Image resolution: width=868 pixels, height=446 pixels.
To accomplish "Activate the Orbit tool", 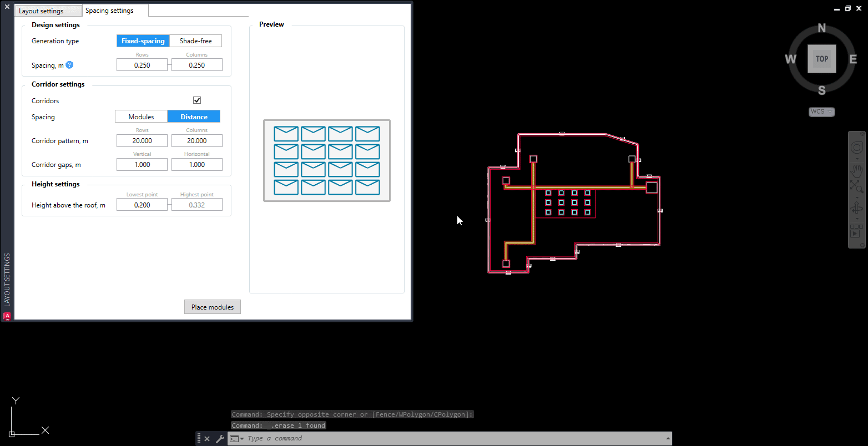I will pos(856,209).
